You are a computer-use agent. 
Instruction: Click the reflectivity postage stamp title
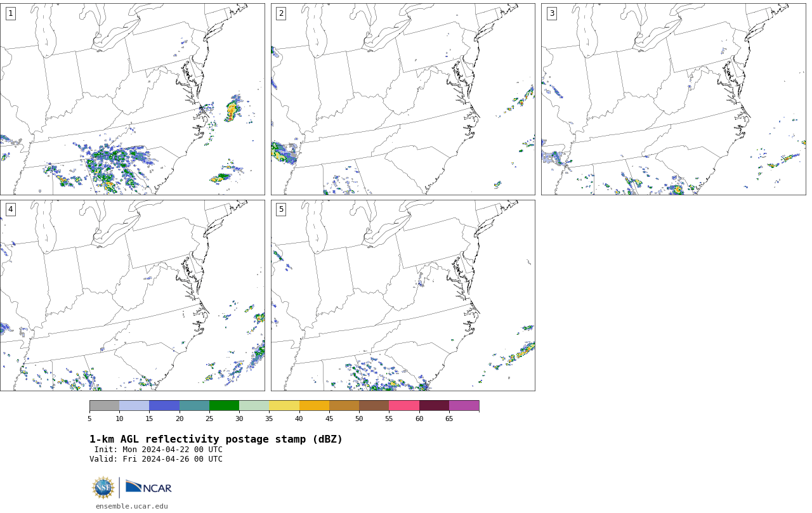[x=216, y=439]
